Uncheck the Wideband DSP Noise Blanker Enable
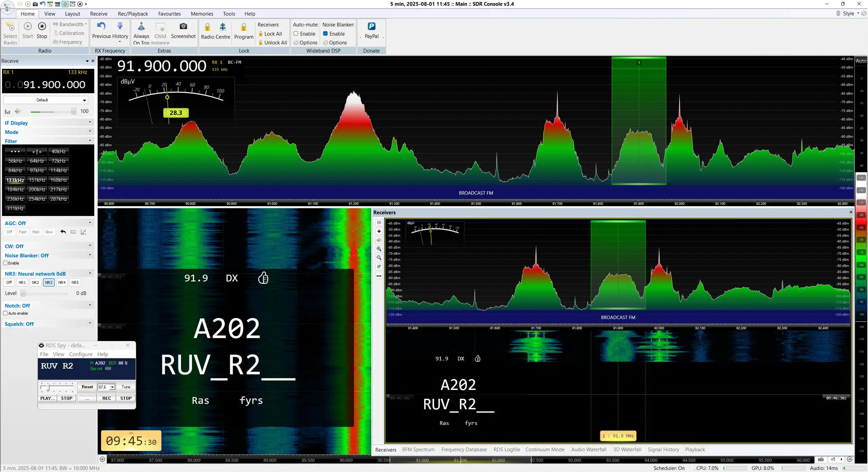This screenshot has width=868, height=472. point(325,34)
